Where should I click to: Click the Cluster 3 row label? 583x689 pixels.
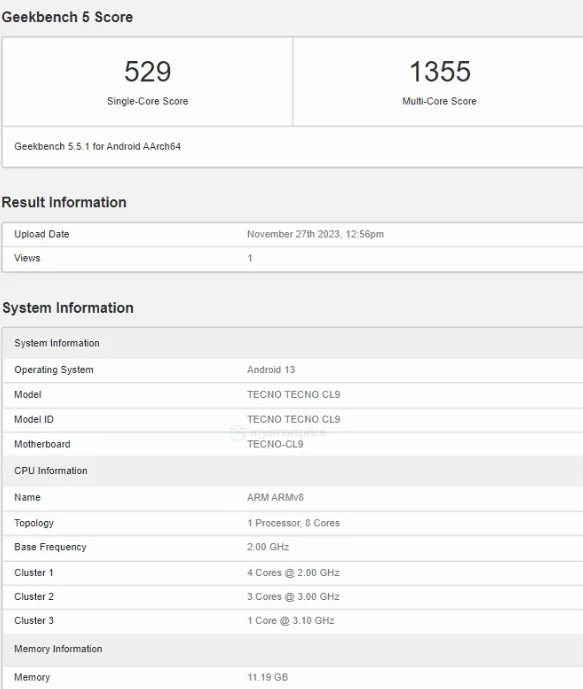34,620
